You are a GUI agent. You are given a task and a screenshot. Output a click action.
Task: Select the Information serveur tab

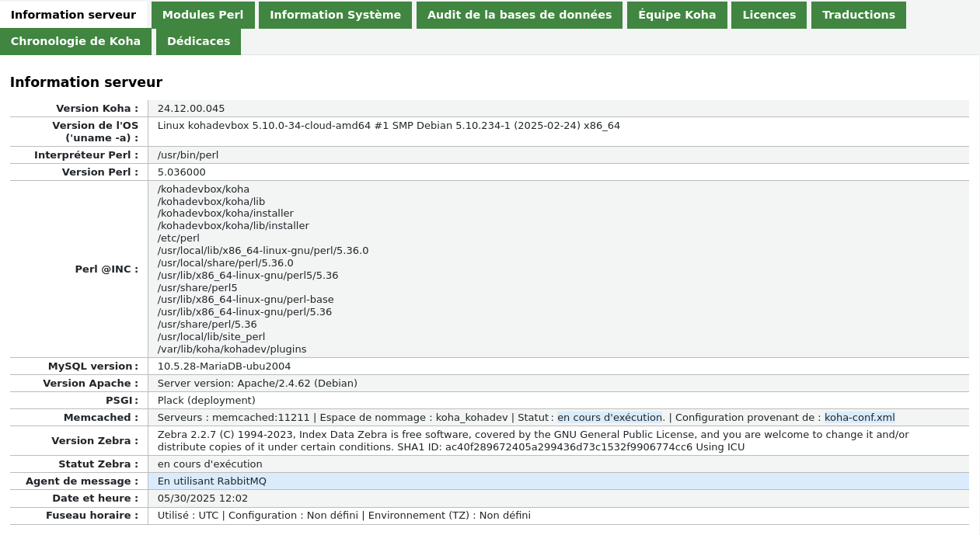coord(73,15)
